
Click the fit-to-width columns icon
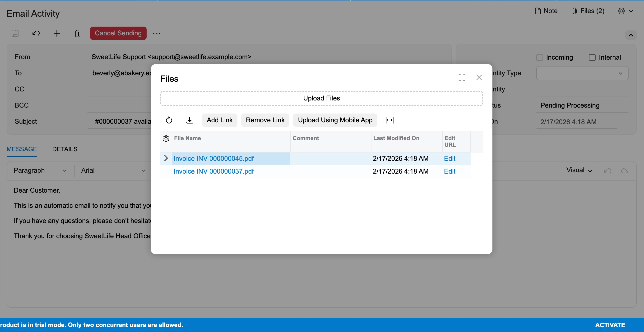coord(389,120)
